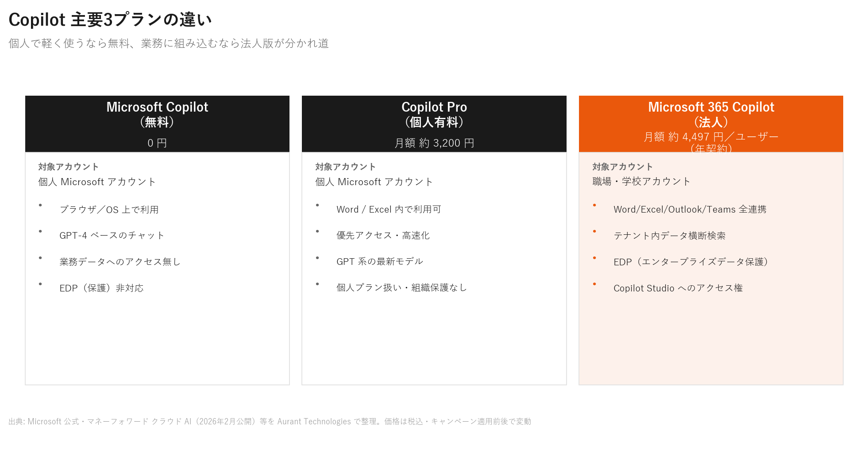Select the bullet 'EDP（保護）非対応'

click(x=101, y=288)
